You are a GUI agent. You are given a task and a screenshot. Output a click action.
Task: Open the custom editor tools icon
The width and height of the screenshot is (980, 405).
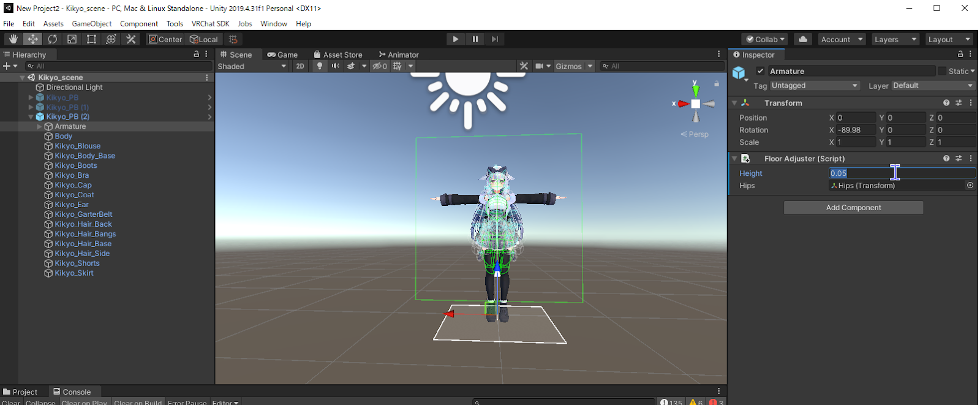click(x=130, y=39)
